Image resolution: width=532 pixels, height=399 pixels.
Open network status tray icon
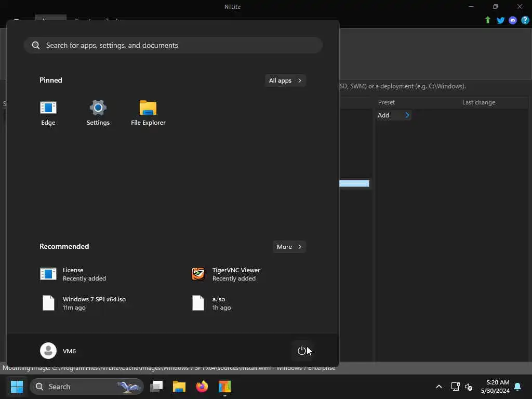click(x=455, y=387)
